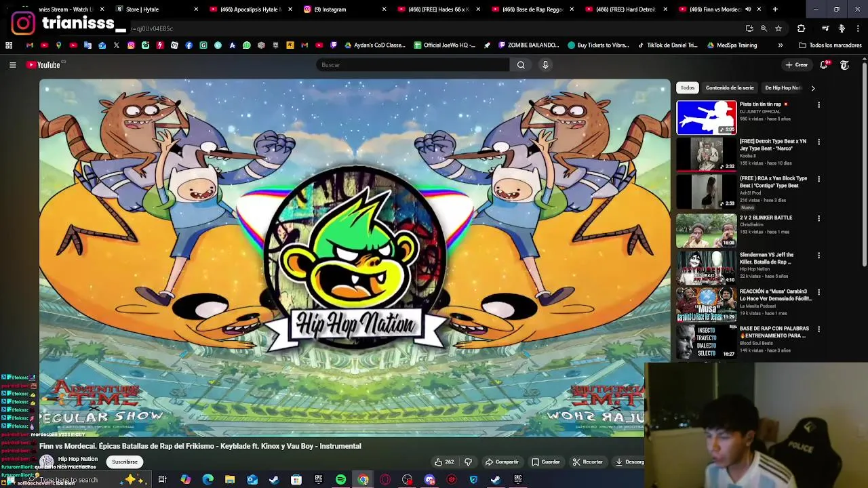Open options for 2 V 2 BLINKER BATTLE

[x=818, y=218]
